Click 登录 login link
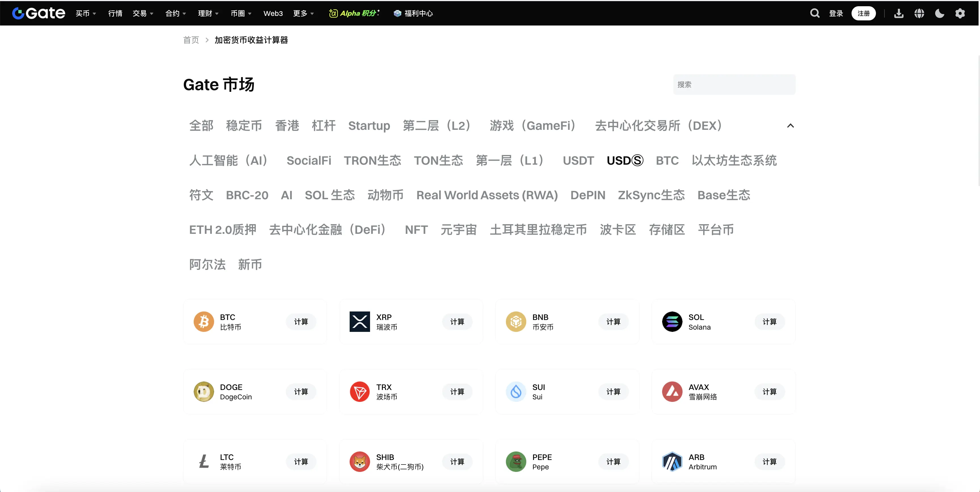980x492 pixels. [x=836, y=13]
